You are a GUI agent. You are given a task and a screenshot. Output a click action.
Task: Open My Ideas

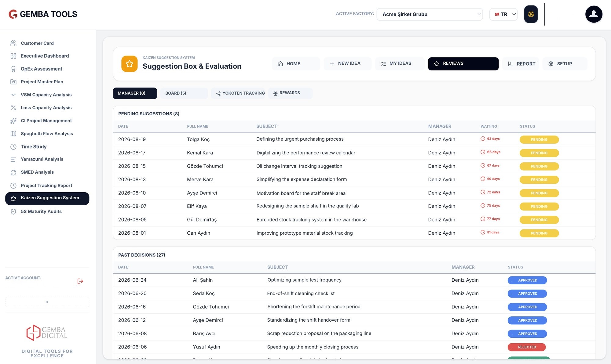click(x=400, y=64)
